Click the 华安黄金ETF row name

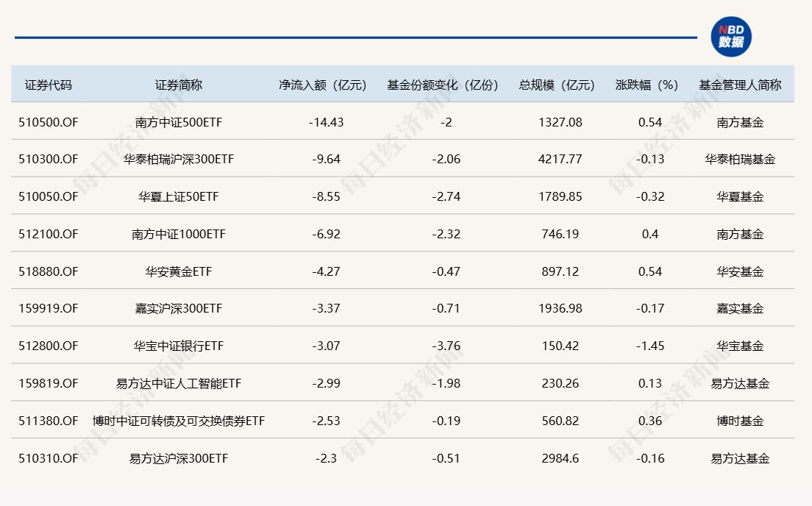(179, 271)
